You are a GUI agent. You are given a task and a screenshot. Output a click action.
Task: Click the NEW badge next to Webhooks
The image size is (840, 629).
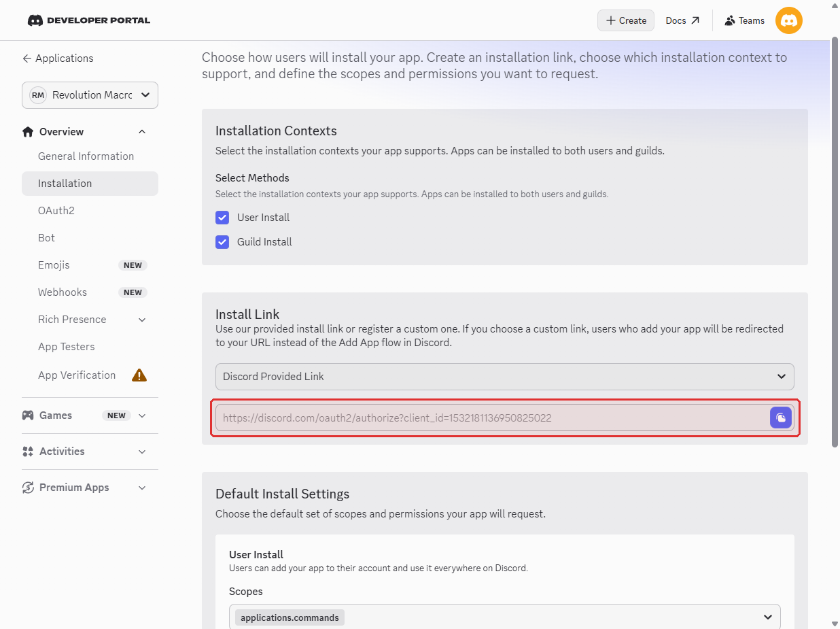(x=133, y=292)
